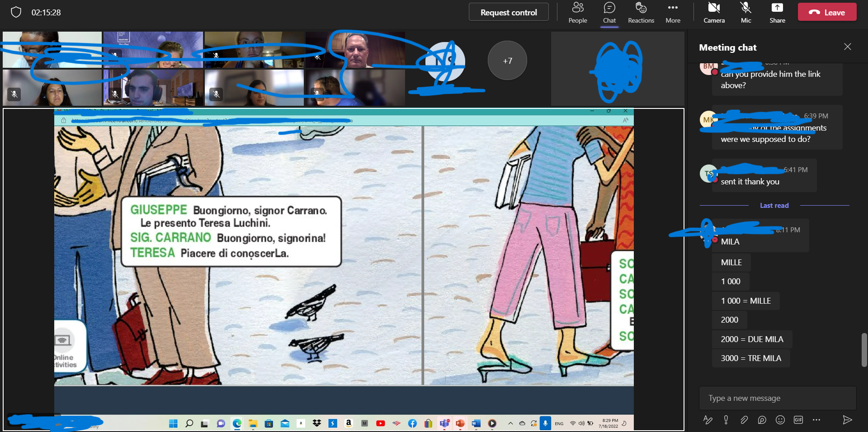Click the shared screen comic dialogue box

click(x=231, y=231)
